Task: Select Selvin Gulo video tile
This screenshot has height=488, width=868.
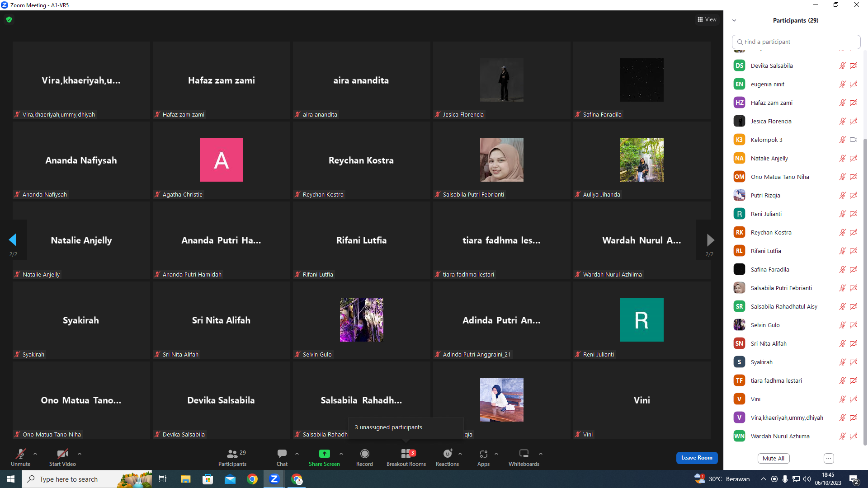Action: click(x=362, y=320)
